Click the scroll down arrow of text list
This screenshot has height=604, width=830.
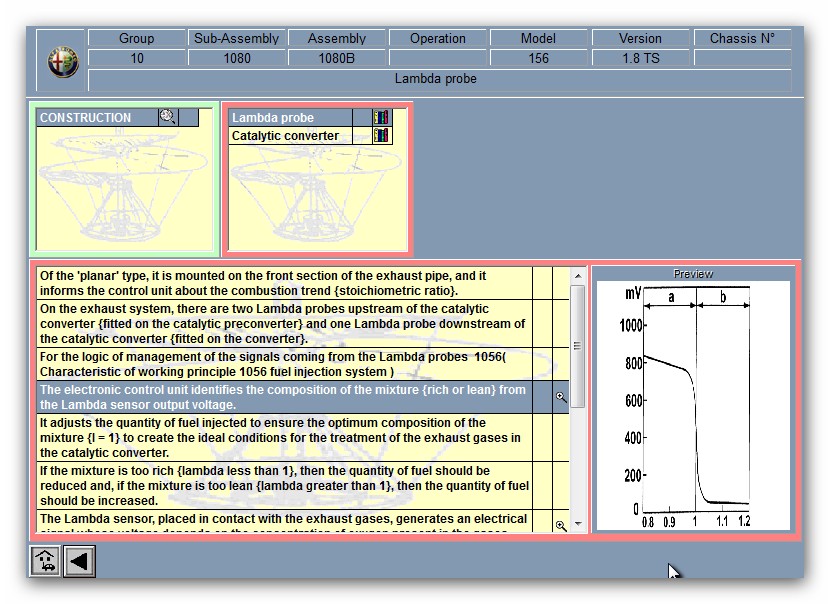click(x=578, y=525)
